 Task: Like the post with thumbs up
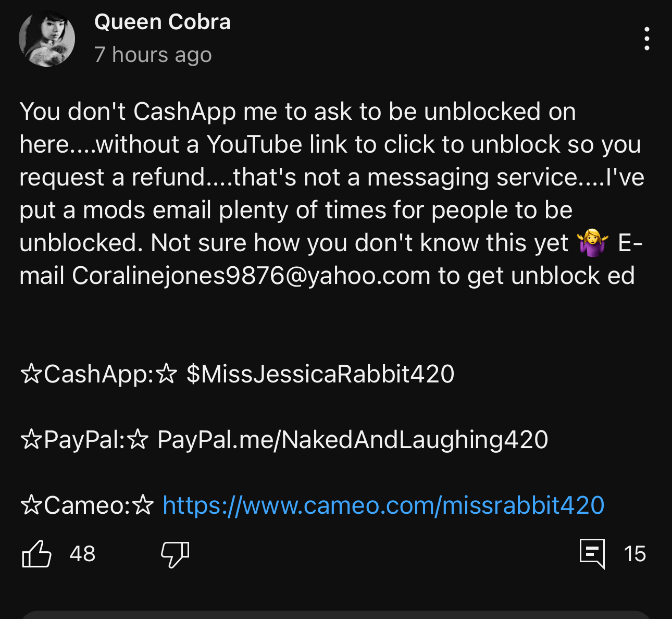coord(37,554)
